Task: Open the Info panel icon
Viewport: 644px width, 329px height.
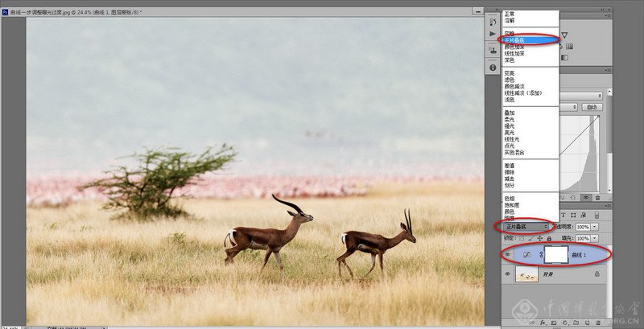Action: [493, 68]
